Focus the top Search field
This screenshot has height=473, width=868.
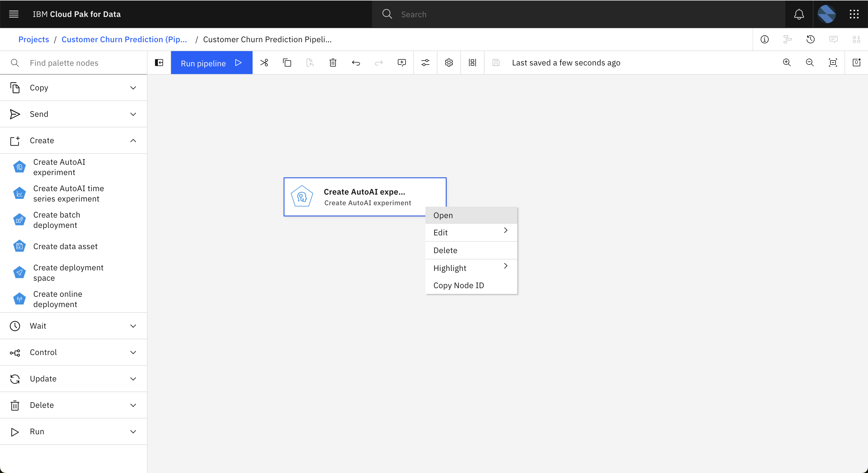tap(578, 14)
